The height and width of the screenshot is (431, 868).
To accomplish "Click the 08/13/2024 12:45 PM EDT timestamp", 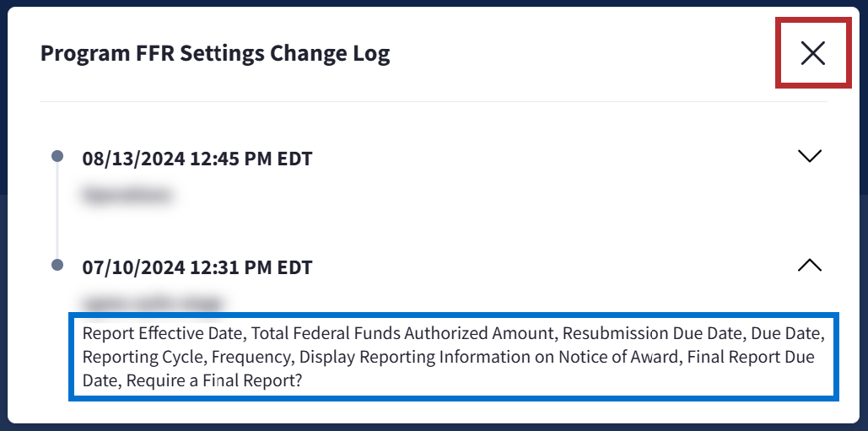I will [x=197, y=158].
